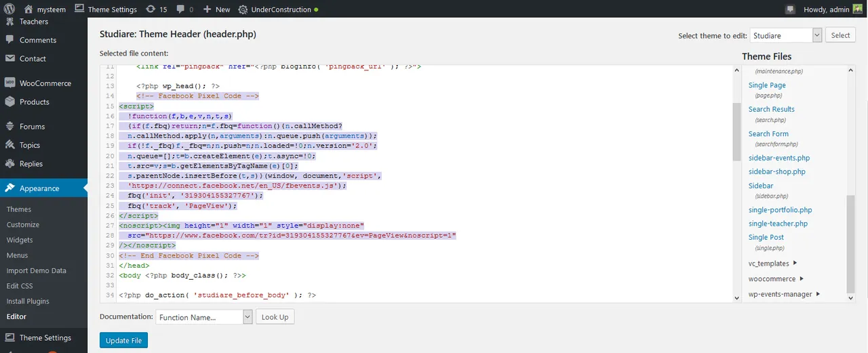
Task: Expand the vc_templates folder
Action: 773,264
